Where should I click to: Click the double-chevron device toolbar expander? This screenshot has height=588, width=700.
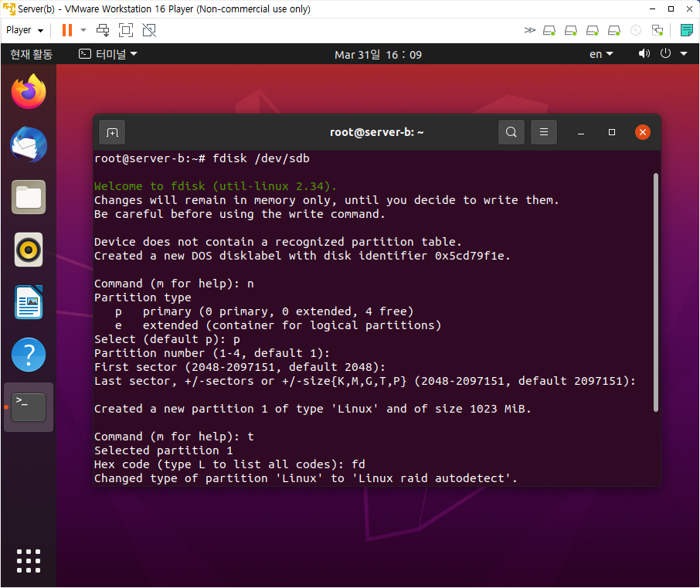tap(529, 30)
